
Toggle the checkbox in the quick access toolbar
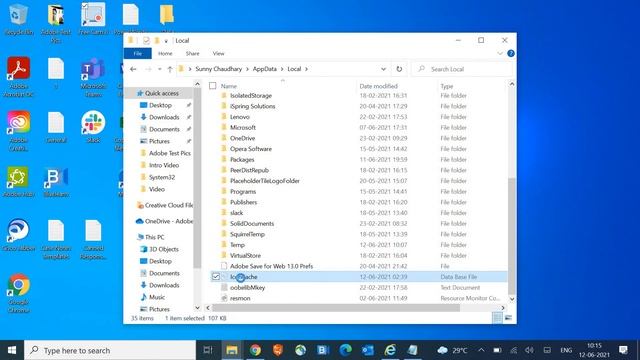[146, 40]
